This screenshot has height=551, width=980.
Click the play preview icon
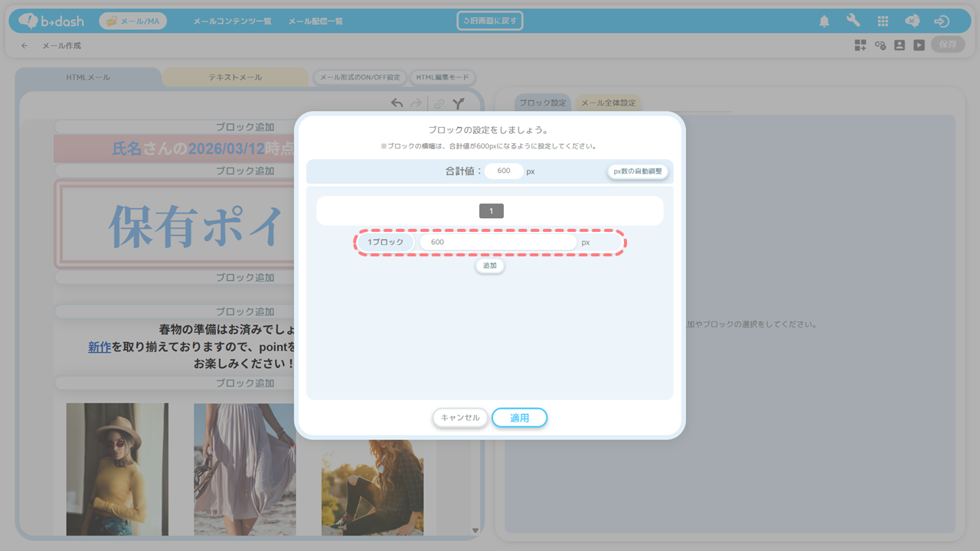pyautogui.click(x=919, y=45)
